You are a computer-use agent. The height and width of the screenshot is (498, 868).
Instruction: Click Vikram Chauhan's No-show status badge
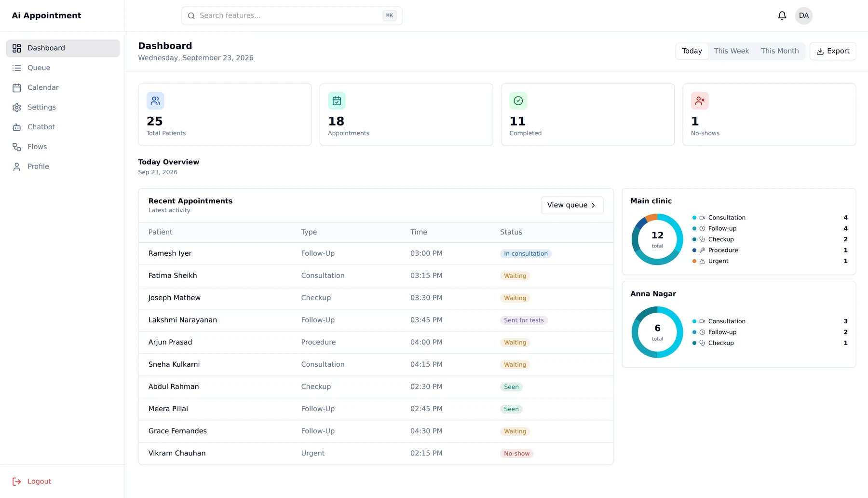pos(516,454)
